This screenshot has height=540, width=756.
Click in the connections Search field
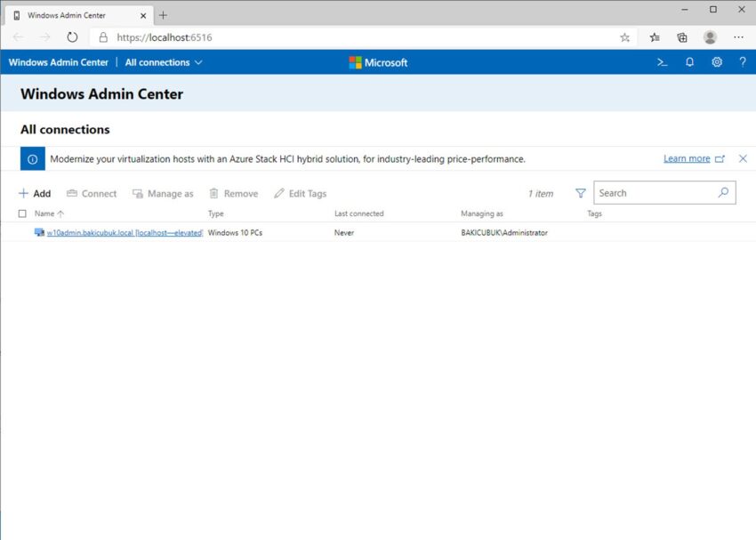[654, 193]
